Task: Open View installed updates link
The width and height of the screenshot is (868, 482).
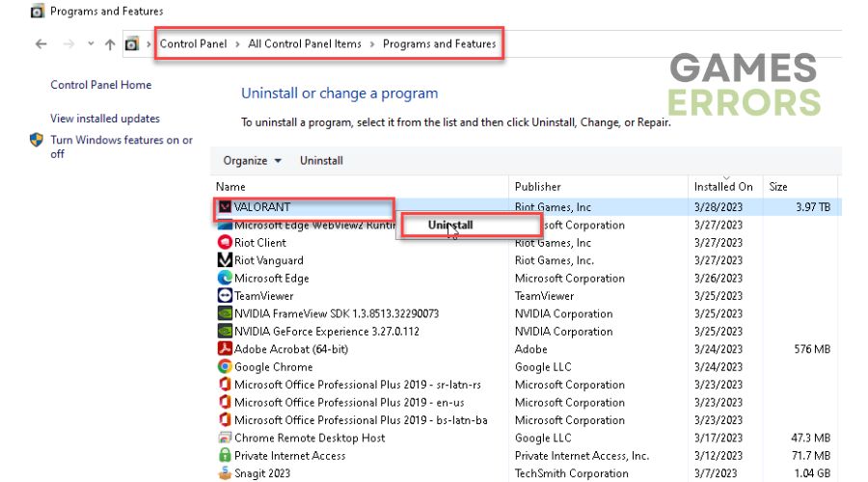Action: tap(105, 119)
